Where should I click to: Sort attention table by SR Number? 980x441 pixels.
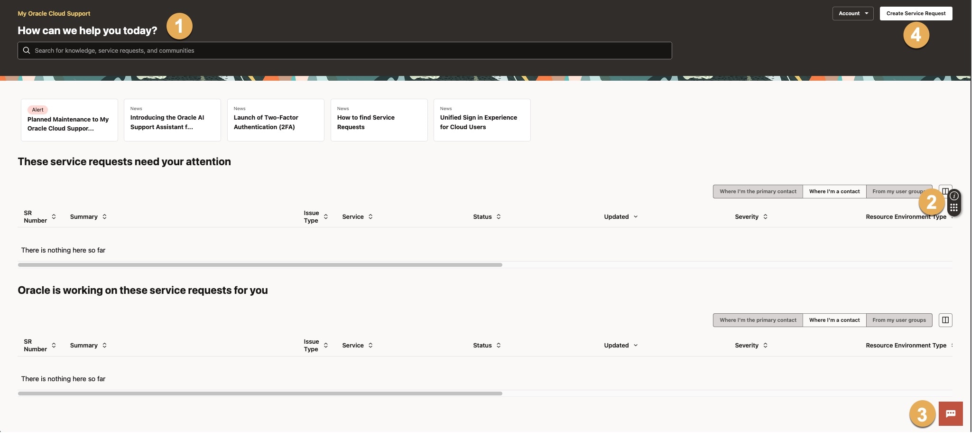[54, 216]
